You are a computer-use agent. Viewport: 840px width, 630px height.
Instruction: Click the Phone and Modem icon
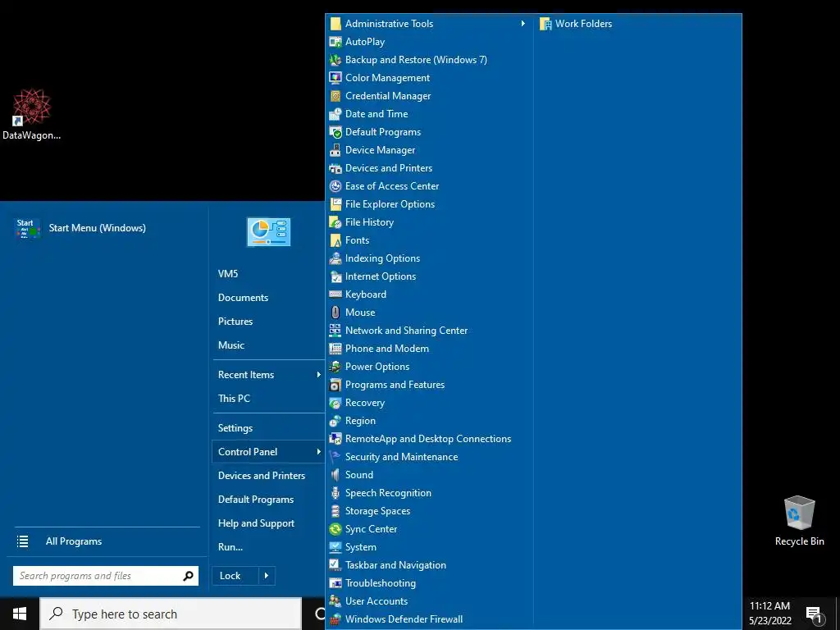pyautogui.click(x=336, y=348)
